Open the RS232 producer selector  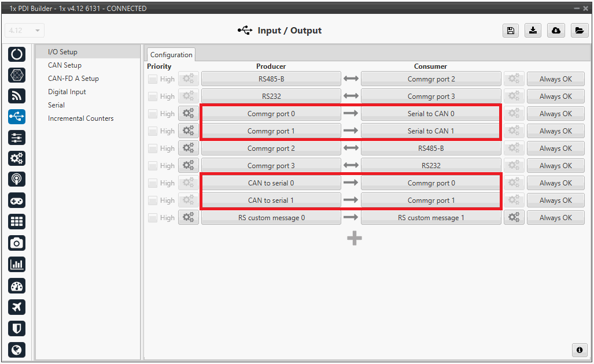271,96
